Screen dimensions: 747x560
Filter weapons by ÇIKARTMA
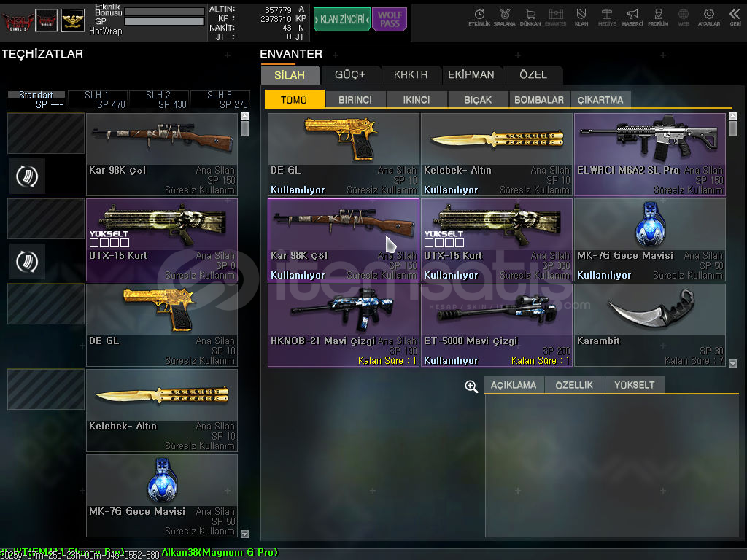(x=601, y=99)
